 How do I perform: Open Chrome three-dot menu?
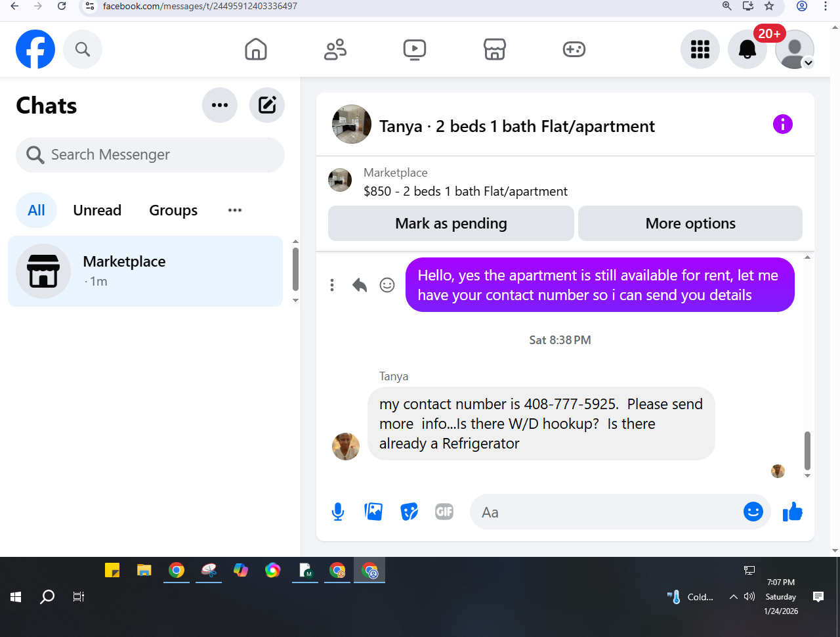click(826, 6)
